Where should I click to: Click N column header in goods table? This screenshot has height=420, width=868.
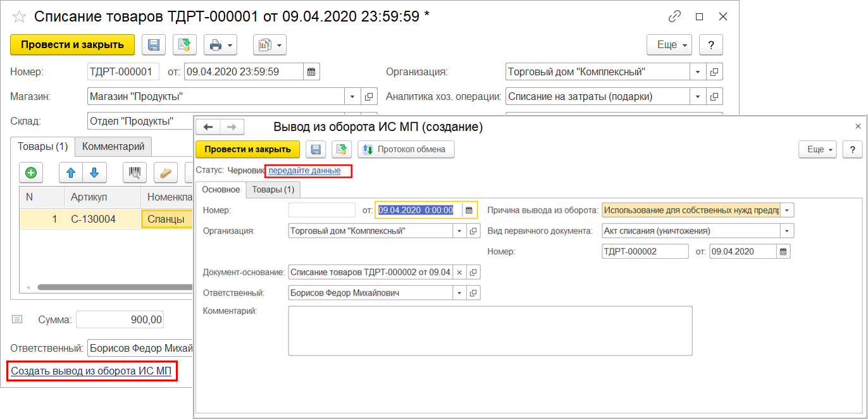[x=42, y=197]
